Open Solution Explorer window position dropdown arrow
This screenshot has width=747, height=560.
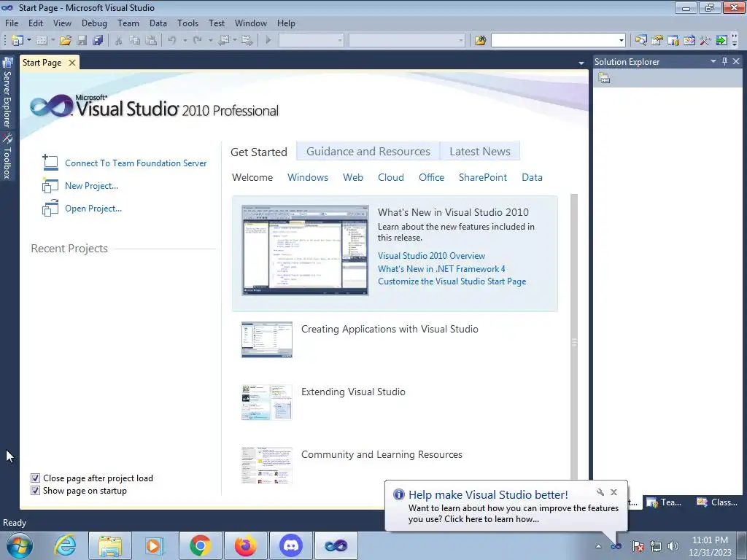(x=713, y=61)
